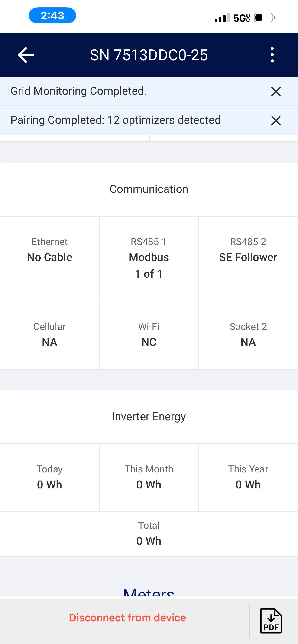Dismiss the Pairing Completed notification
The width and height of the screenshot is (298, 644).
(276, 121)
